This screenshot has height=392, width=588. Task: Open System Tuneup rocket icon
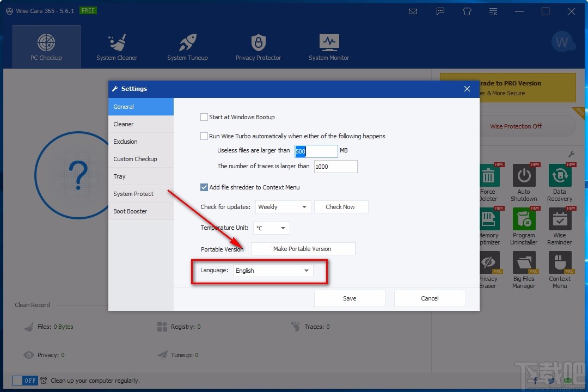[187, 42]
